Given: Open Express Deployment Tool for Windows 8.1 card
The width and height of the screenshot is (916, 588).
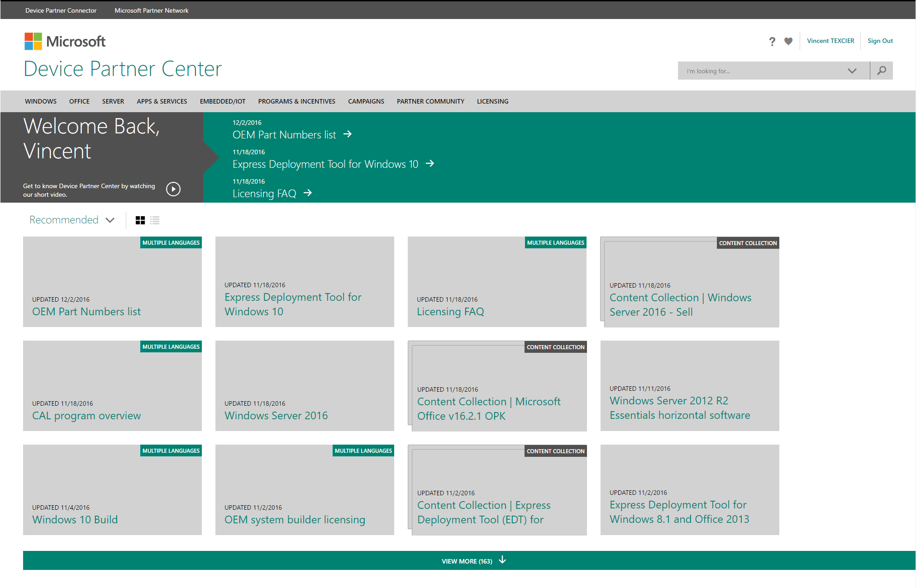Looking at the screenshot, I should point(690,490).
